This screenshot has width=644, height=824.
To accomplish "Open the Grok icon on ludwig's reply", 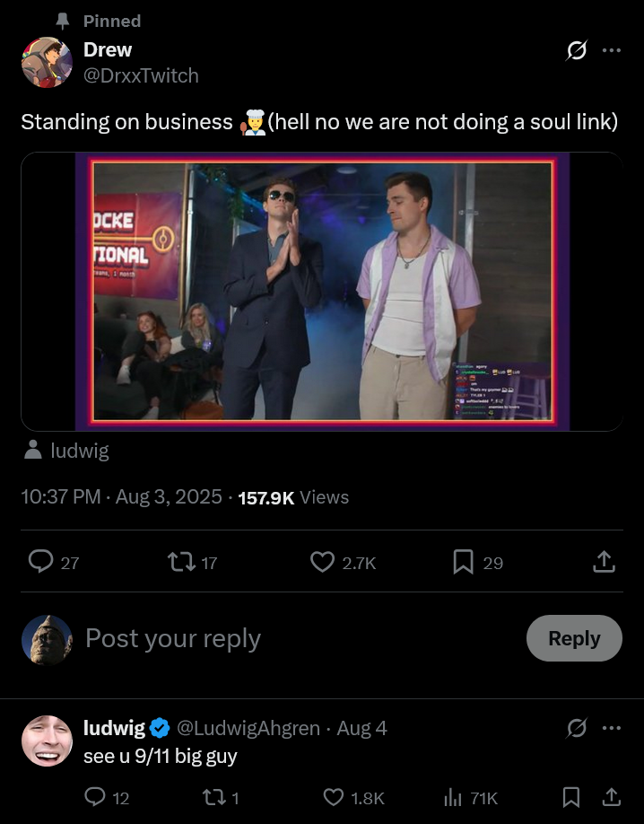I will click(577, 727).
